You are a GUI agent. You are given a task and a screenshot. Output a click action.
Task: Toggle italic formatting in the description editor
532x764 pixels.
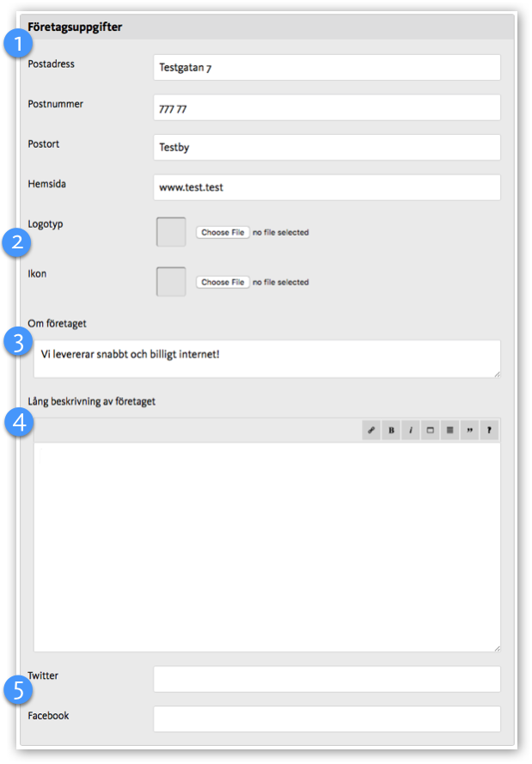[x=411, y=431]
